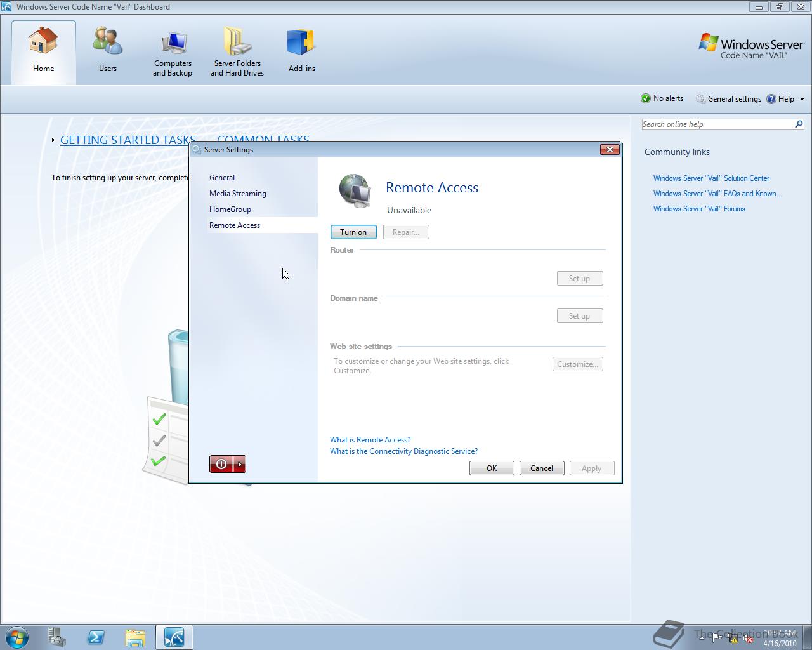Screen dimensions: 812x650
Task: Open the Computers and Backup tab
Action: tap(173, 53)
